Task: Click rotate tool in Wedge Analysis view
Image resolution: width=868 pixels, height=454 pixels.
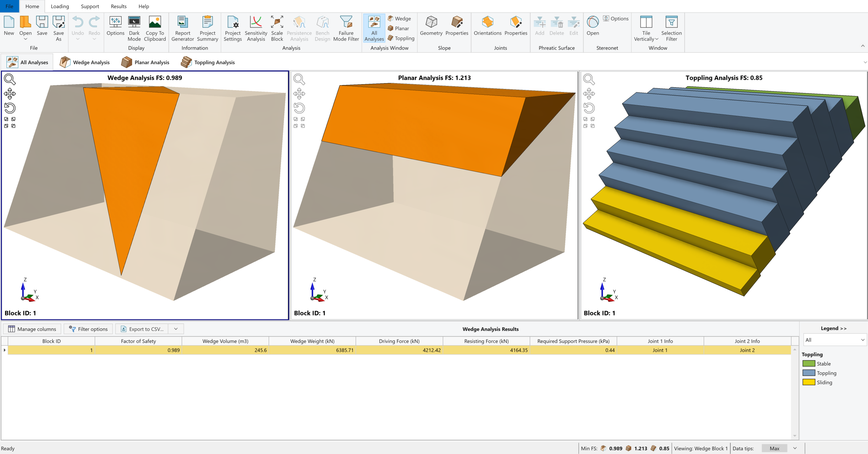Action: (x=10, y=108)
